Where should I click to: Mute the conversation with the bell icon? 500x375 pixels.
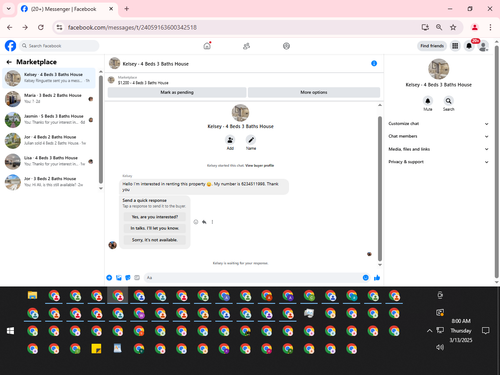(x=428, y=101)
